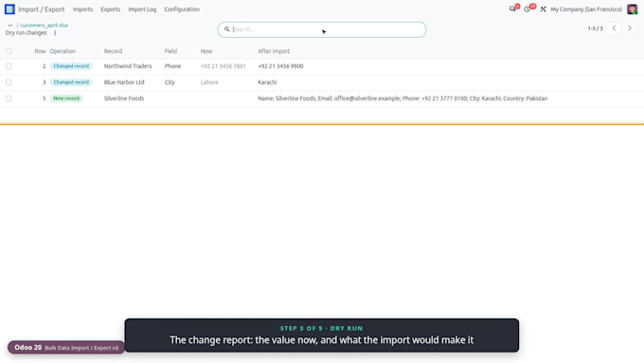Open the Import Log menu
This screenshot has width=644, height=363.
tap(142, 9)
